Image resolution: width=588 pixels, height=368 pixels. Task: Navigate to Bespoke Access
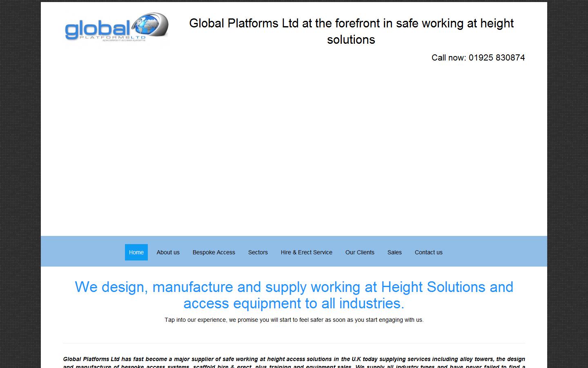[x=214, y=252]
